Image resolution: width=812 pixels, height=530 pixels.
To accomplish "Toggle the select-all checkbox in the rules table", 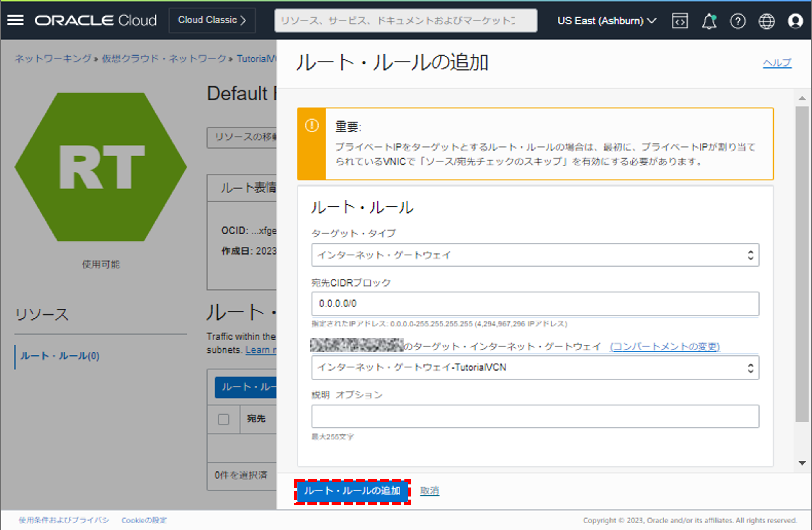I will point(223,419).
